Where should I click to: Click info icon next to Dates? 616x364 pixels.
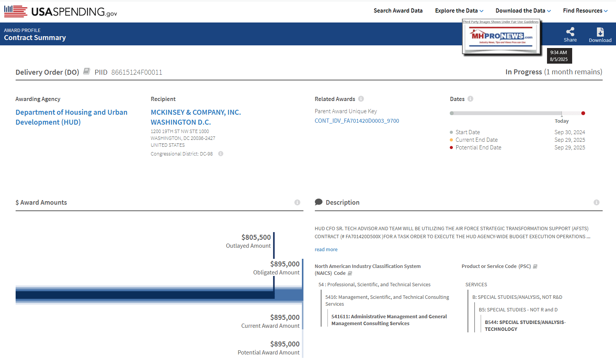click(470, 99)
